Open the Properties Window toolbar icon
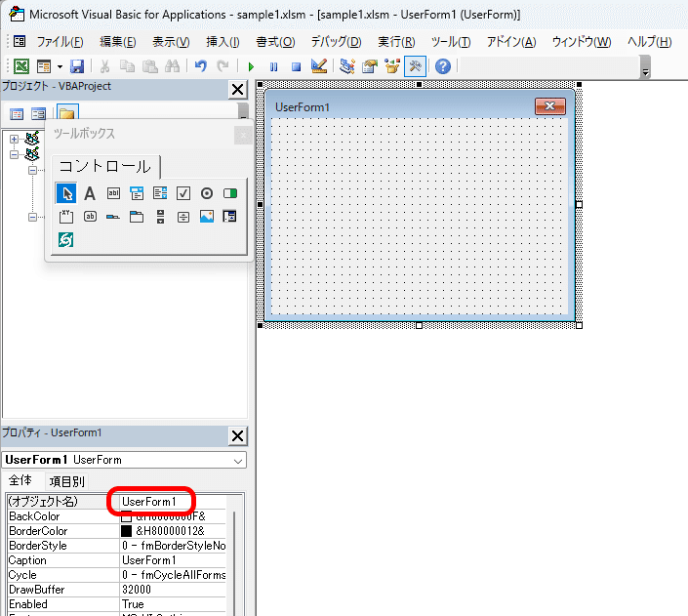The image size is (688, 616). pyautogui.click(x=370, y=66)
